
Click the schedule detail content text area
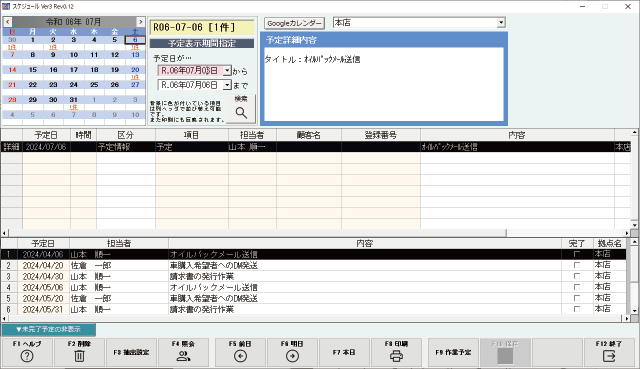tap(384, 84)
